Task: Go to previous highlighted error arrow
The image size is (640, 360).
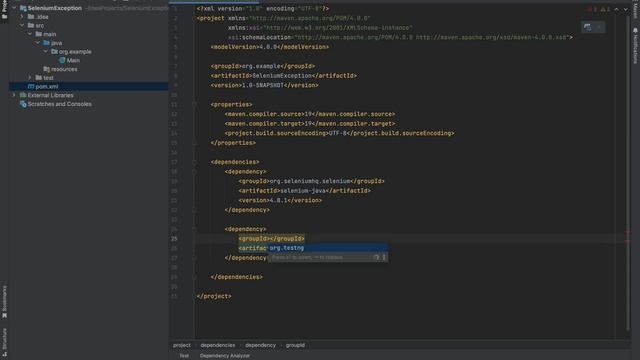Action: (616, 9)
